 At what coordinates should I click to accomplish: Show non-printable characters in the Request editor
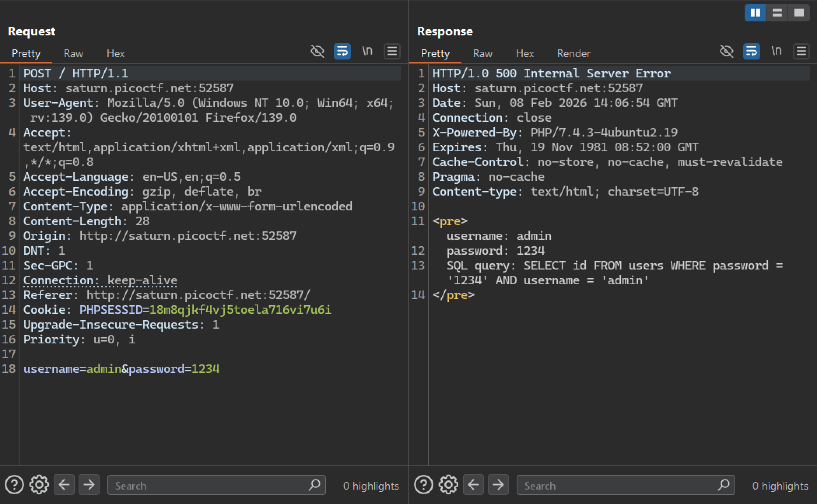tap(317, 51)
